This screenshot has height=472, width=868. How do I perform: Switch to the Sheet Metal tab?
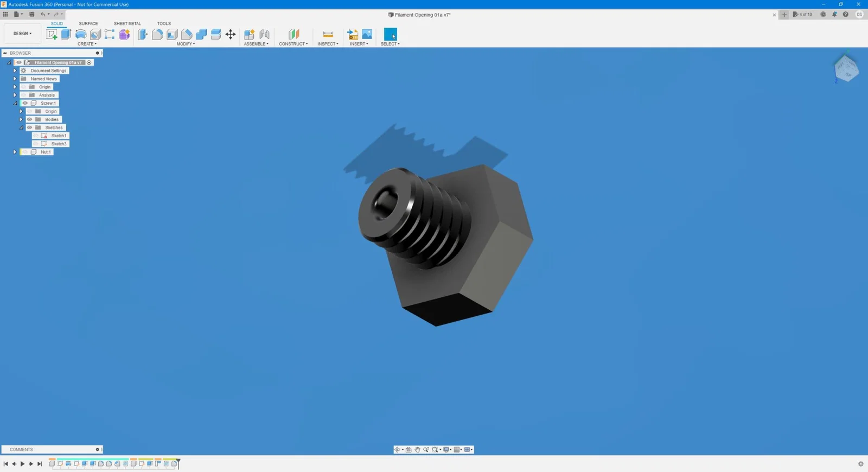coord(127,23)
